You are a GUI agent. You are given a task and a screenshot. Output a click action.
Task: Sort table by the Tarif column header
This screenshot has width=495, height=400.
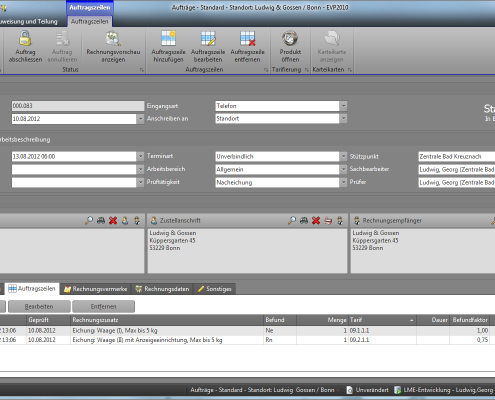(x=382, y=320)
